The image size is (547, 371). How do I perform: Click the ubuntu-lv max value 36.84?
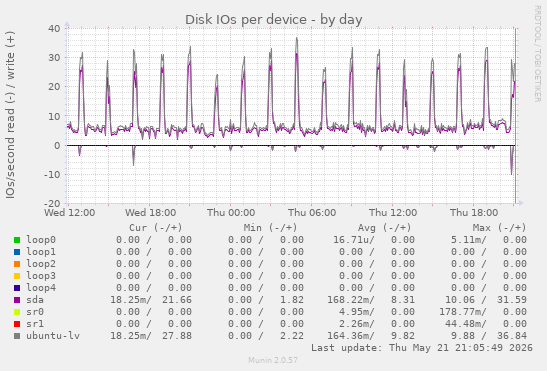[512, 336]
